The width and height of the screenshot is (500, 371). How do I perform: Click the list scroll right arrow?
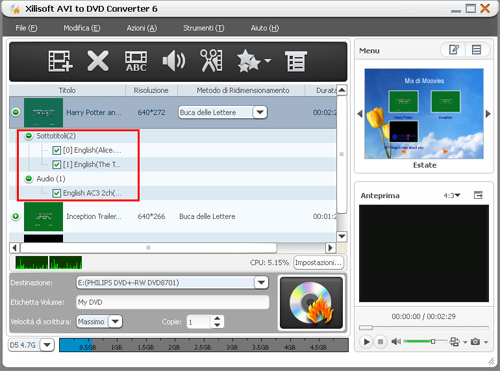(330, 248)
